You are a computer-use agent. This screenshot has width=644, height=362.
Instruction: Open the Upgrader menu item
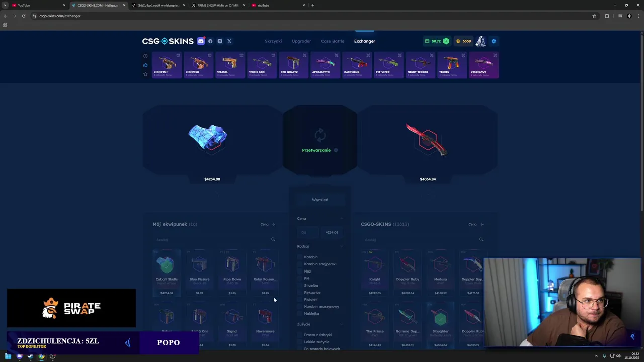(x=301, y=41)
